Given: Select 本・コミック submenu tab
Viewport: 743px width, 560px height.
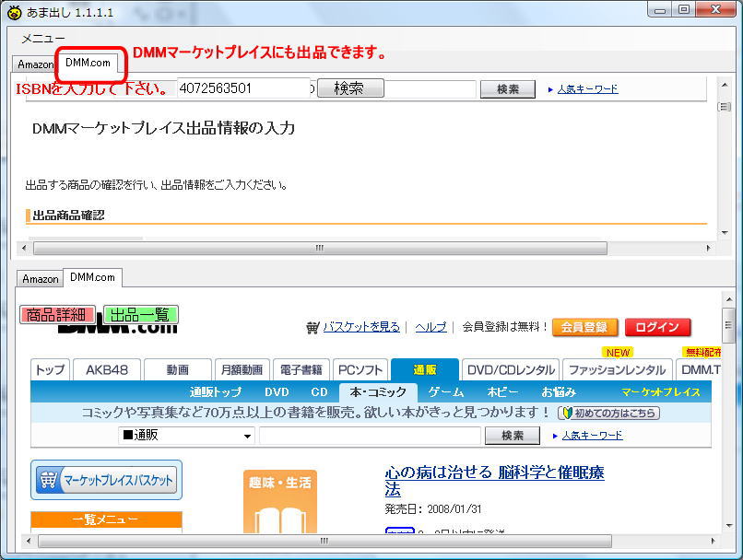Looking at the screenshot, I should [x=378, y=392].
